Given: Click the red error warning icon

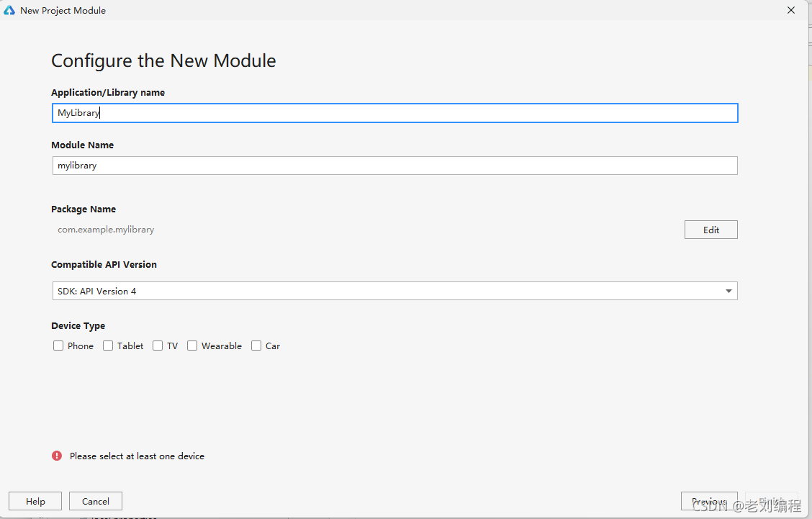Looking at the screenshot, I should click(x=57, y=456).
